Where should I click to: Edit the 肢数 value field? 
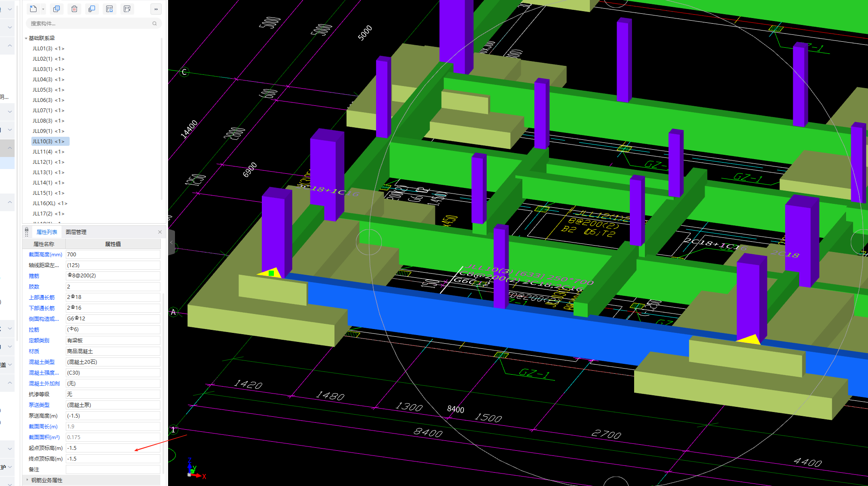click(113, 287)
